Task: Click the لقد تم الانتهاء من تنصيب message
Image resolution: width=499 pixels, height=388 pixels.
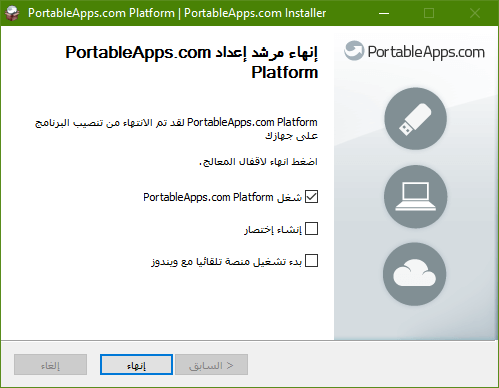Action: coord(176,129)
